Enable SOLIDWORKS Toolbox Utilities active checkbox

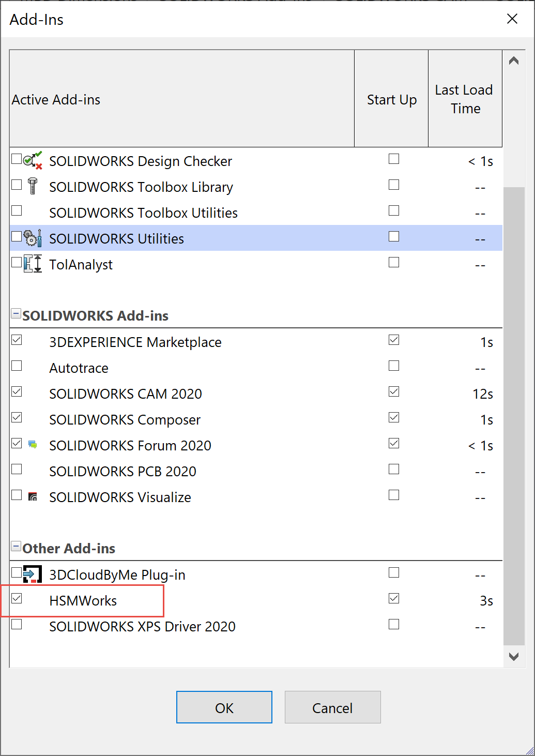17,210
